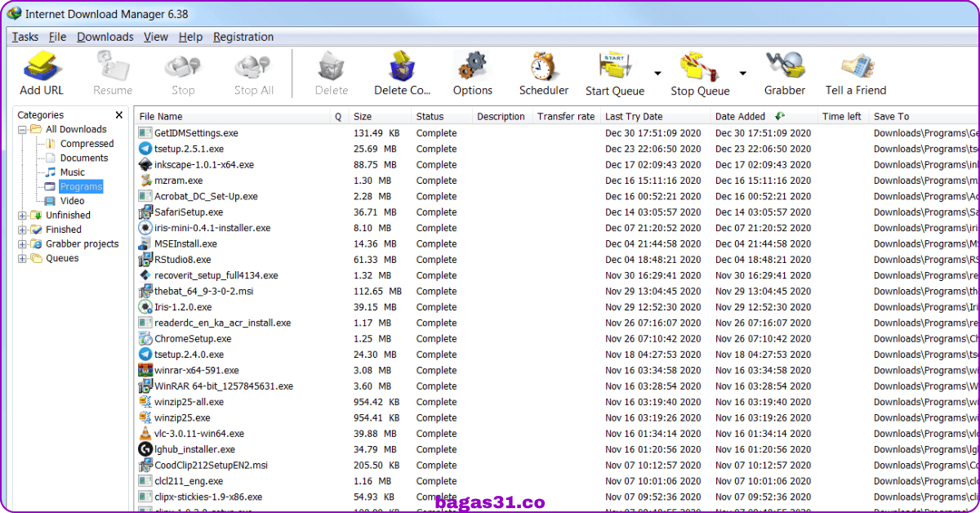Sort by the Transfer rate column
Image resolution: width=980 pixels, height=513 pixels.
tap(566, 117)
